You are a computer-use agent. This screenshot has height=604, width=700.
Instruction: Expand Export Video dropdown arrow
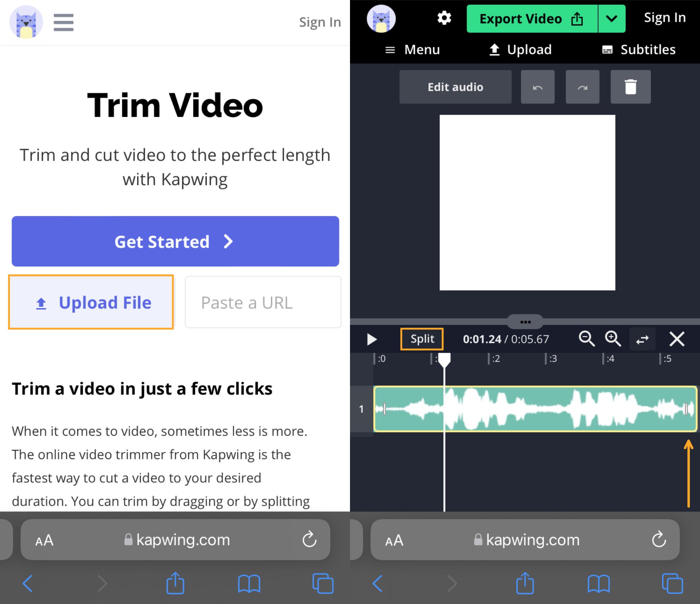[x=611, y=19]
